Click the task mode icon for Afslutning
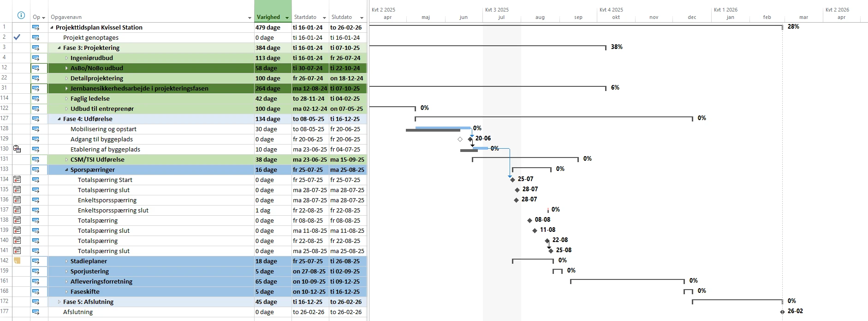 pos(36,312)
